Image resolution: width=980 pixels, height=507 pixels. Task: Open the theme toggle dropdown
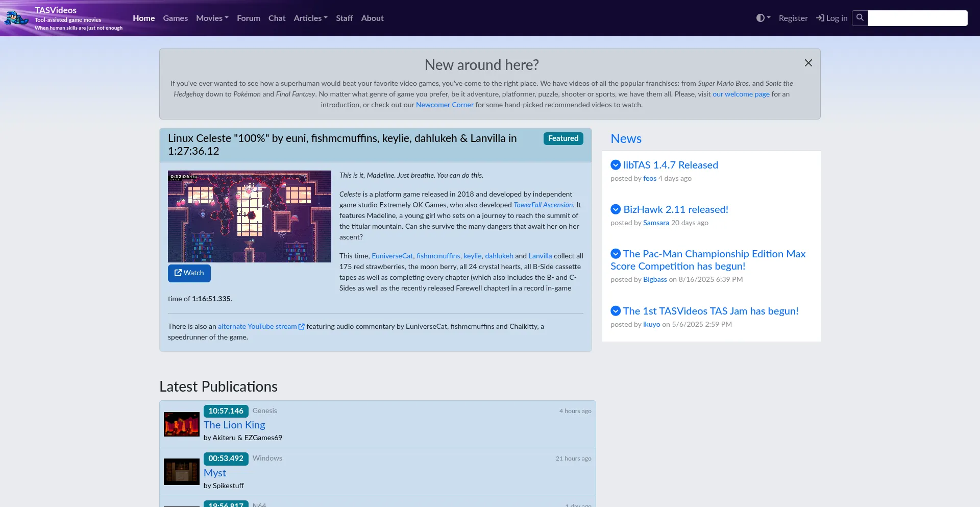tap(763, 18)
